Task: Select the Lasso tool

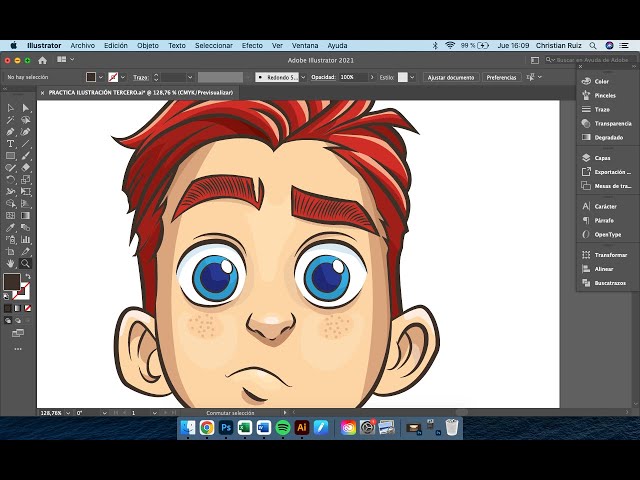Action: tap(26, 120)
